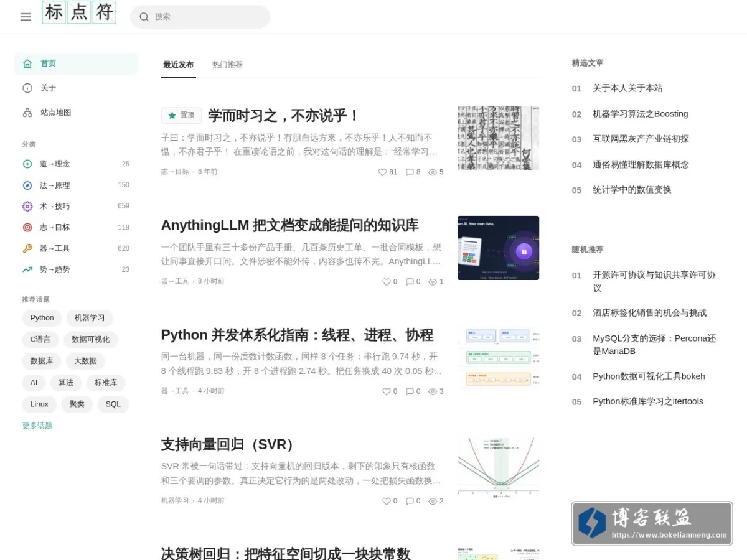Like the SVR article heart icon

coord(387,501)
